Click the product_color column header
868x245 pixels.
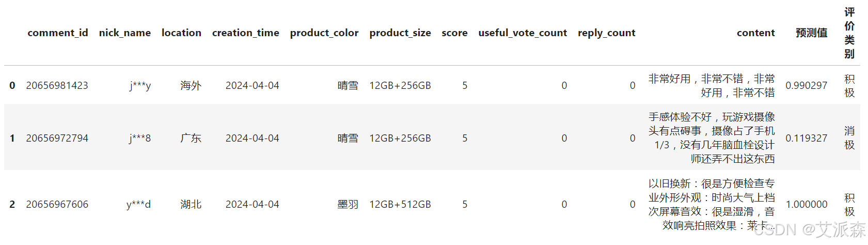point(324,33)
